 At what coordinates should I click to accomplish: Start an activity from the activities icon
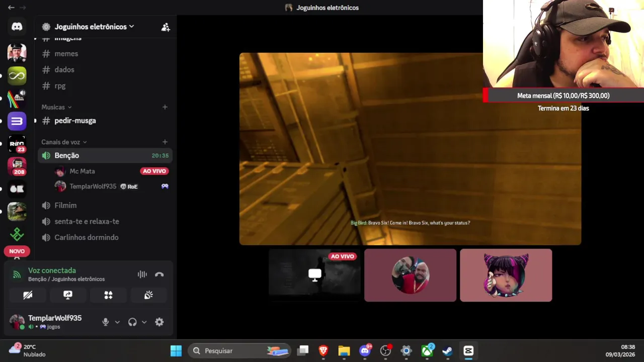(108, 295)
